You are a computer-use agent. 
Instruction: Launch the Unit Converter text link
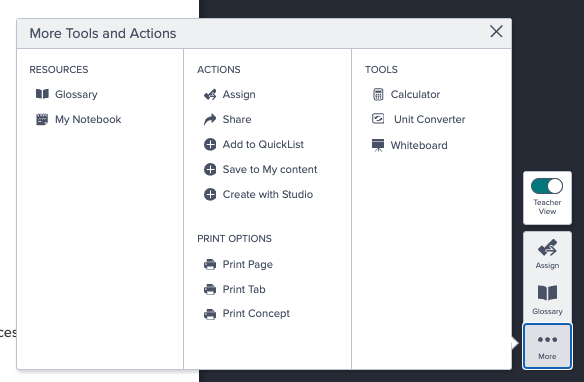point(430,119)
